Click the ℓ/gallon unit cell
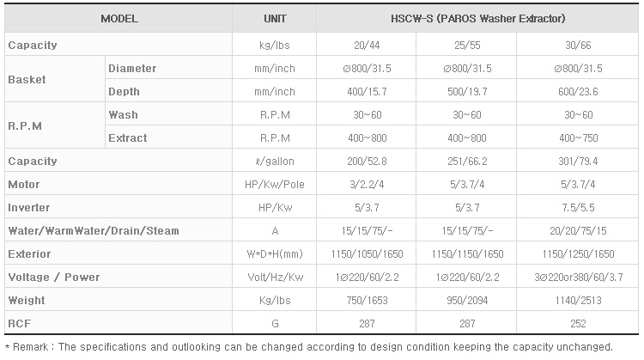Viewport: 644px width, 360px height. click(275, 162)
